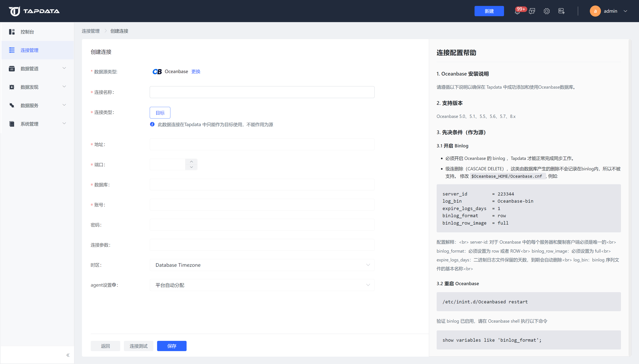The height and width of the screenshot is (364, 639).
Task: Click the language switch icon
Action: [x=561, y=11]
